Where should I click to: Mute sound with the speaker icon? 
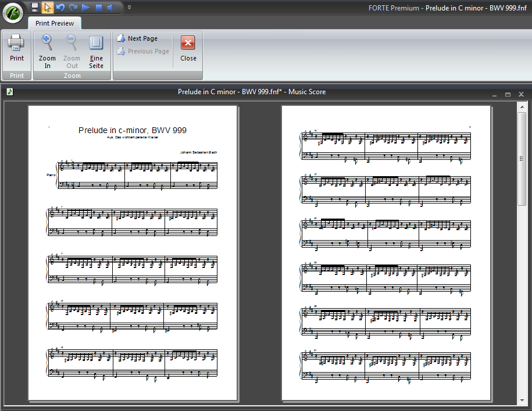click(112, 7)
